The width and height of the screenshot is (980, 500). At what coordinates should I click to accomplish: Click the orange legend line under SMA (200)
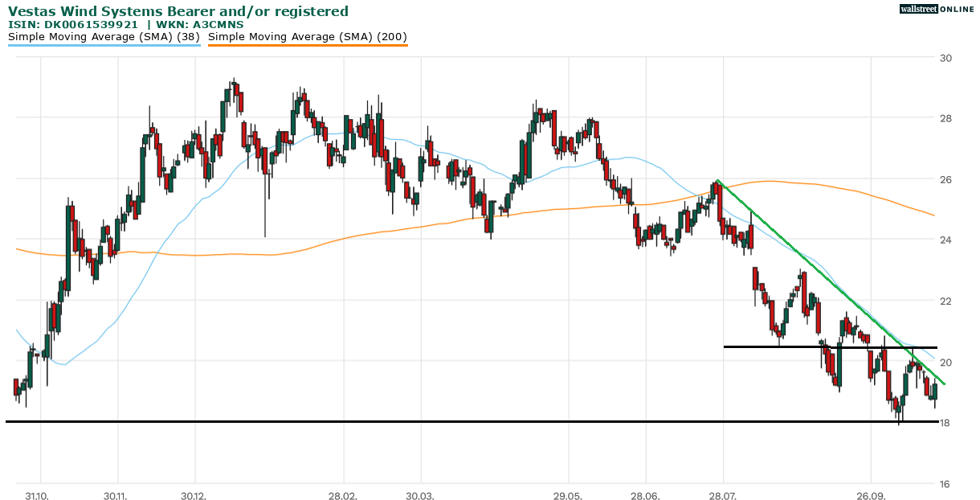[x=308, y=46]
